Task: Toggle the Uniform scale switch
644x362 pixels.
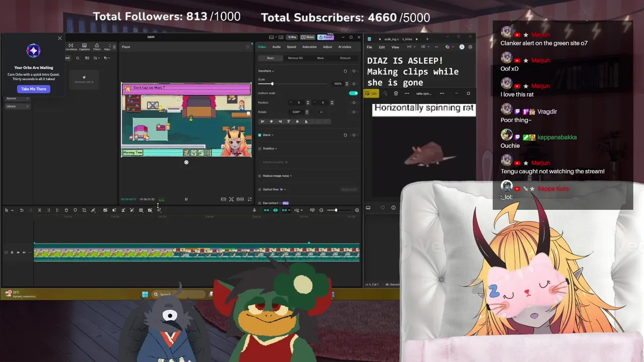Action: [x=353, y=93]
